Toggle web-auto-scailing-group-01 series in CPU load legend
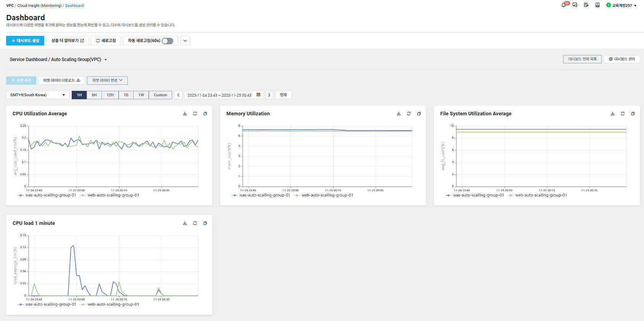Viewport: 644px width, 321px height. point(109,305)
